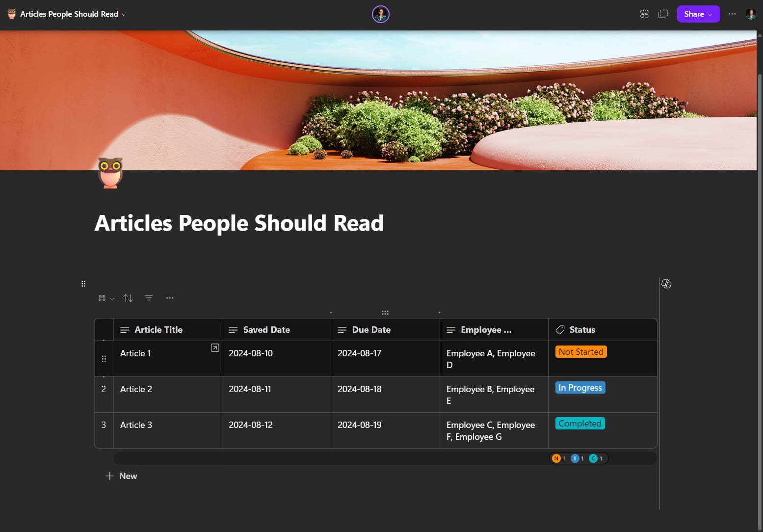Click the presence avatar at top center
This screenshot has width=763, height=532.
(x=381, y=14)
